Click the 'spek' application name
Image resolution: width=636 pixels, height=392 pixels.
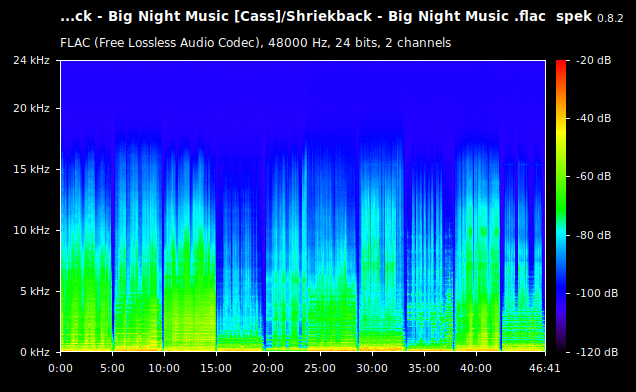point(574,17)
